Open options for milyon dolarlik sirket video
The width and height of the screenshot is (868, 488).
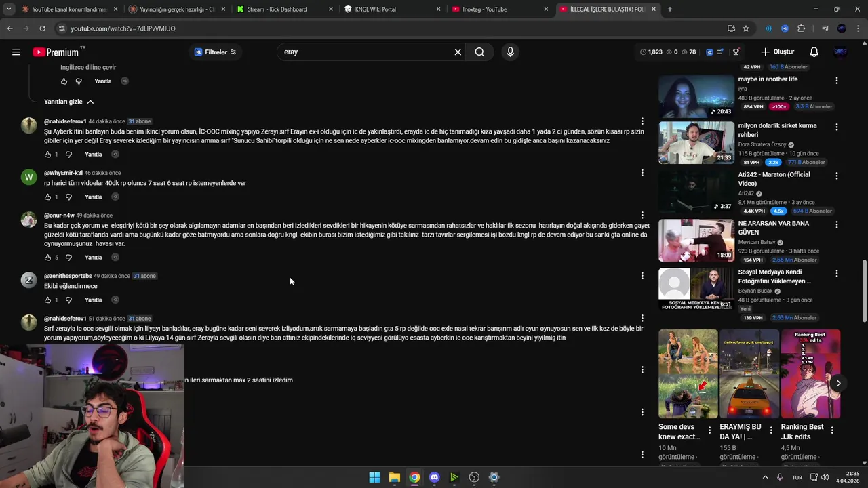[x=836, y=127]
